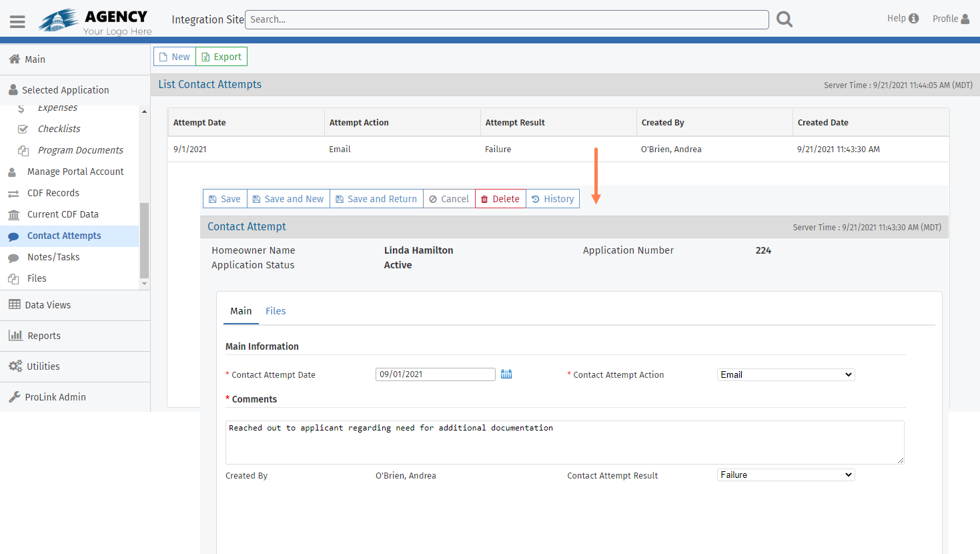Click into the Comments text area
The height and width of the screenshot is (554, 980).
pyautogui.click(x=564, y=442)
